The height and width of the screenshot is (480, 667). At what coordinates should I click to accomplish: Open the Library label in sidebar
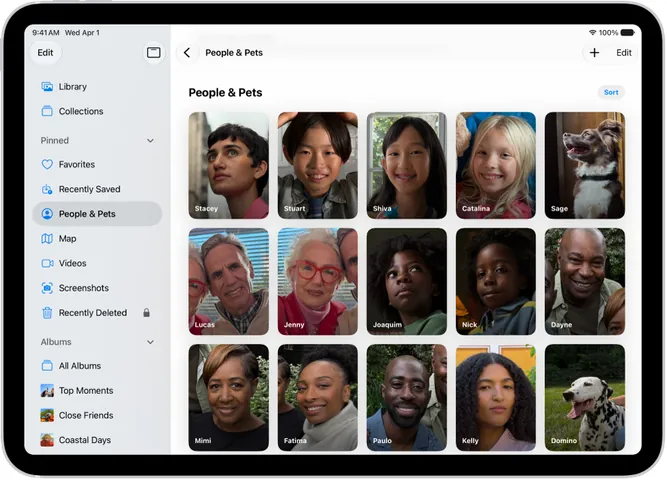click(73, 87)
